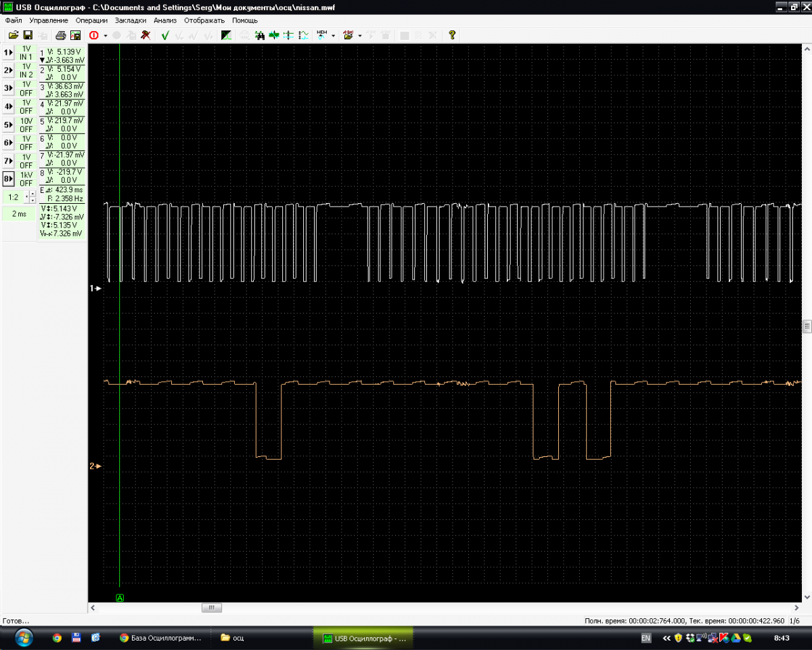
Task: Click the cyan vertical cursor markers icon
Action: point(288,35)
